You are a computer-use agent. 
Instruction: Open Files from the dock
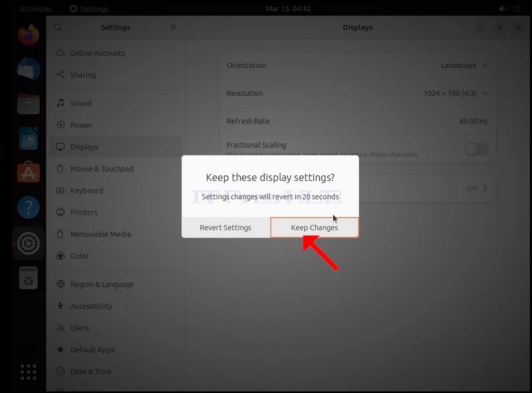(28, 104)
